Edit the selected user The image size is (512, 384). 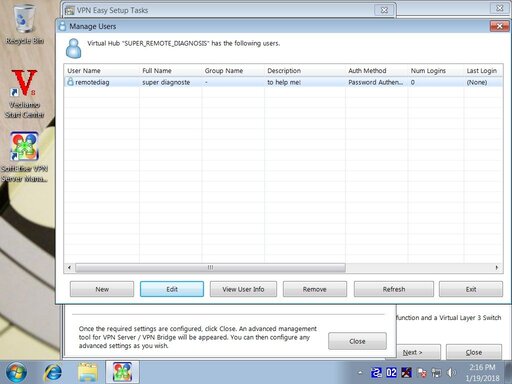coord(172,289)
